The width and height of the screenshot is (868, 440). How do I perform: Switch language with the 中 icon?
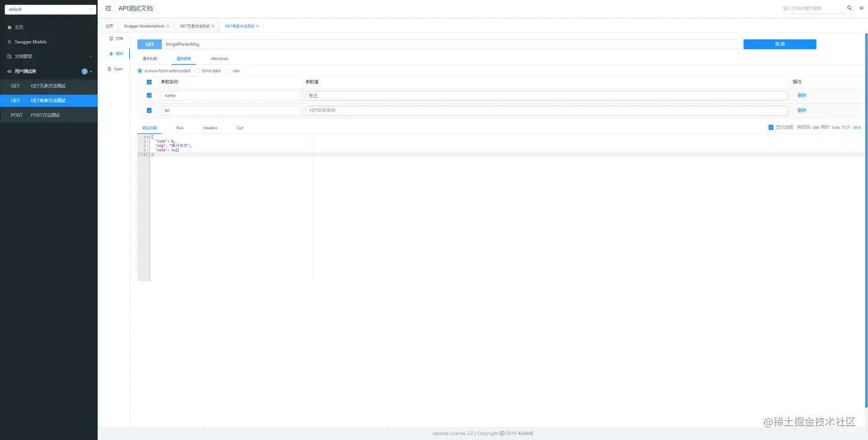[861, 8]
